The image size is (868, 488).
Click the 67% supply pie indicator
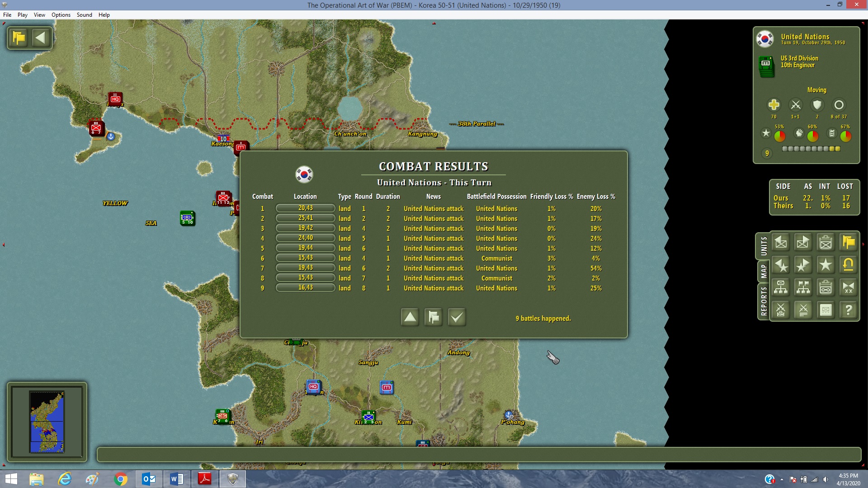point(845,136)
